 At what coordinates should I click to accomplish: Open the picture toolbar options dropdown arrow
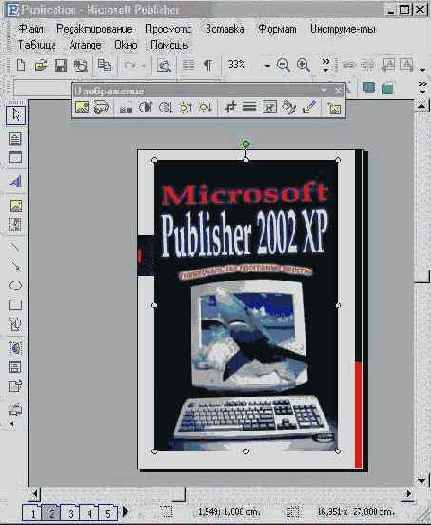(x=324, y=90)
